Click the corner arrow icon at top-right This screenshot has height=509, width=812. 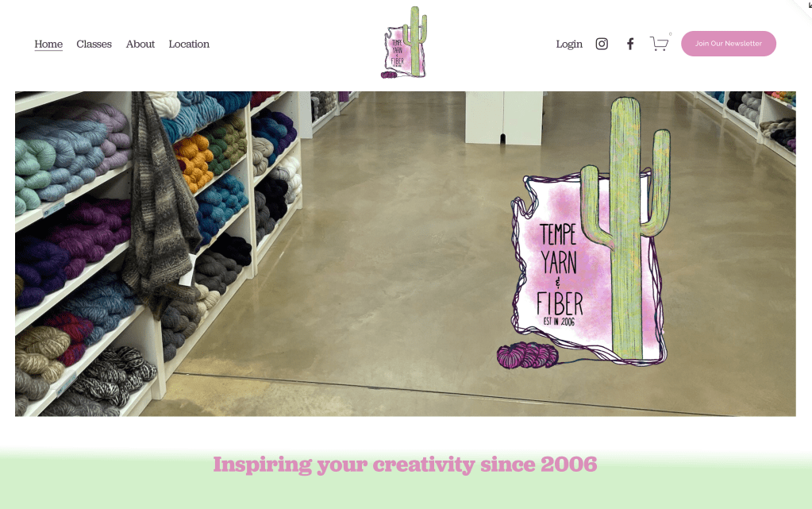pyautogui.click(x=808, y=4)
